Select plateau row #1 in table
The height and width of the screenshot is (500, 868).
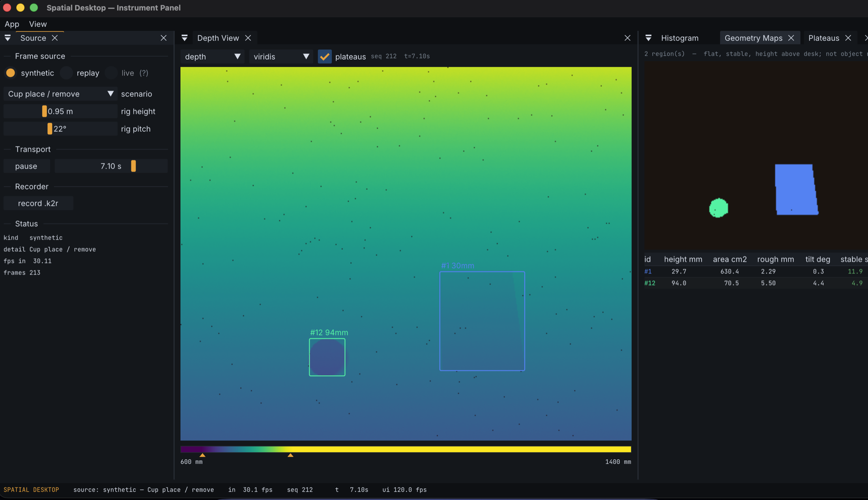point(756,272)
